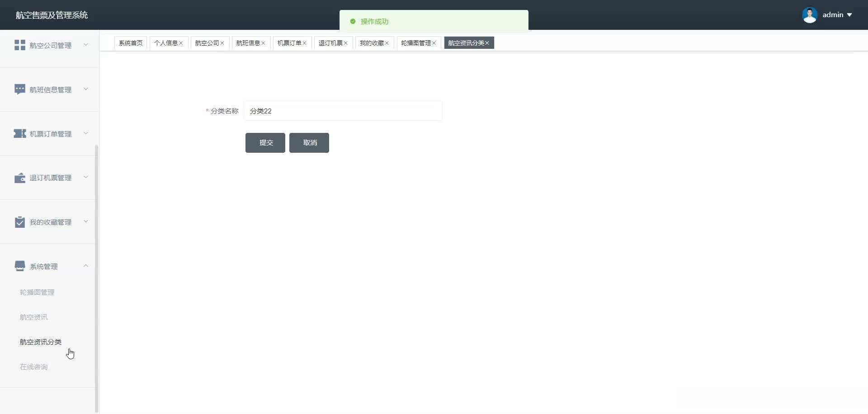
Task: Expand the 退订机票管理 menu chevron
Action: click(86, 177)
